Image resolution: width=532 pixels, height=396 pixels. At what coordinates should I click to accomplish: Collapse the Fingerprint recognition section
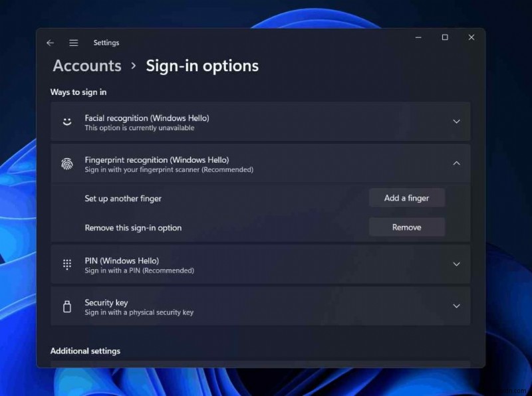pos(456,163)
